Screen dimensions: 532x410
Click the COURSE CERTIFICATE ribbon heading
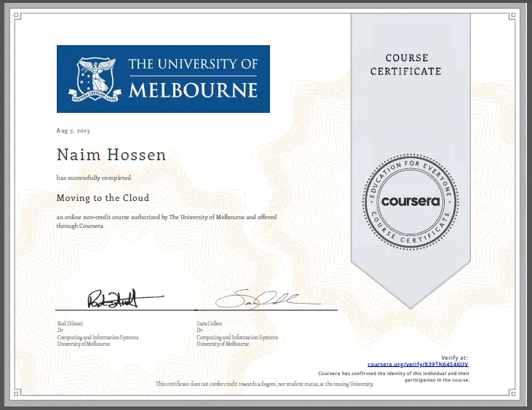[406, 65]
